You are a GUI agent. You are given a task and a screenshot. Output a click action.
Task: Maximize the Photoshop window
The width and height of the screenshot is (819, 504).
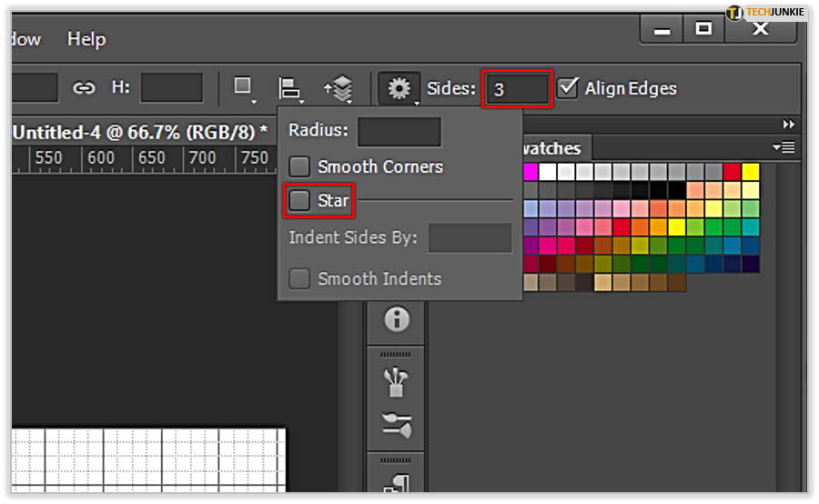pos(703,28)
